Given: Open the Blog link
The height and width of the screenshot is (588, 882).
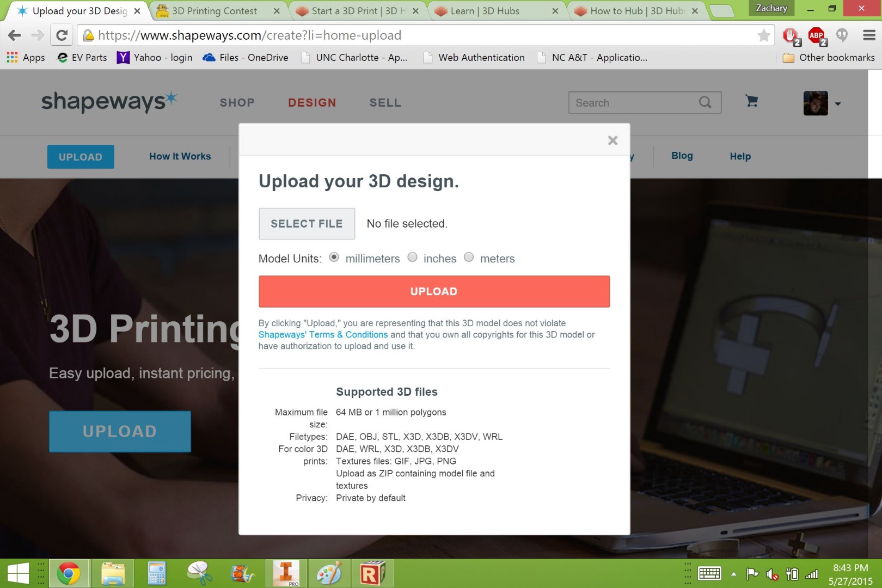Looking at the screenshot, I should pyautogui.click(x=682, y=156).
